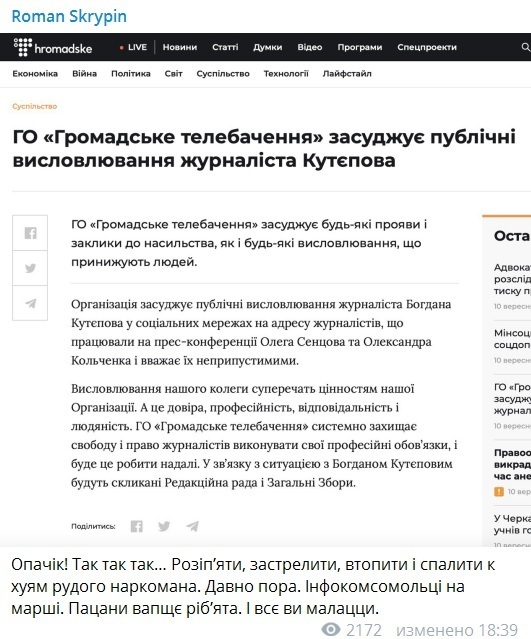This screenshot has width=531, height=639.
Task: Click the Поділитись label
Action: click(93, 526)
